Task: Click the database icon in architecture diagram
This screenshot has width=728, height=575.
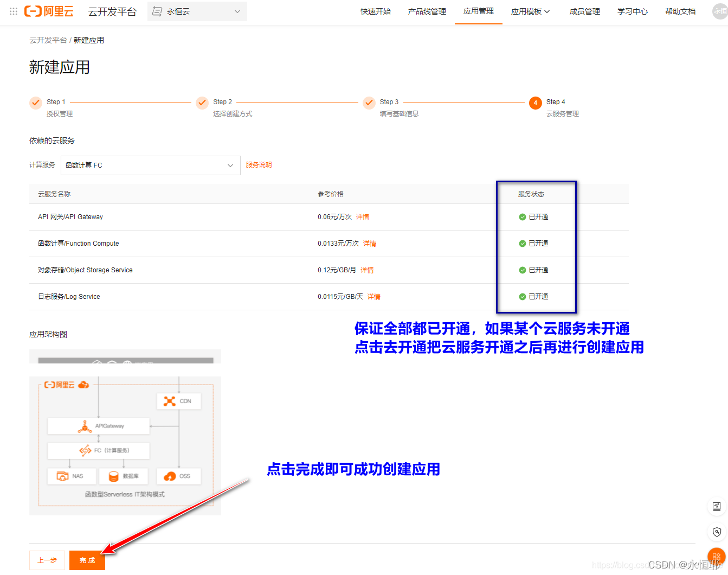Action: pyautogui.click(x=113, y=476)
